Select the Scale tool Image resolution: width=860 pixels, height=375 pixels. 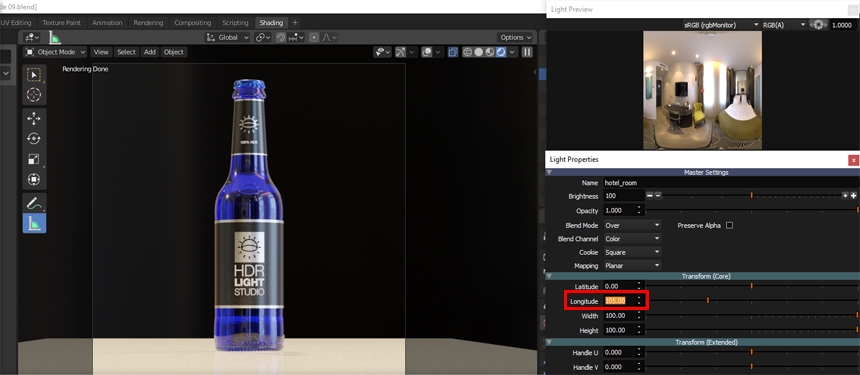(34, 159)
